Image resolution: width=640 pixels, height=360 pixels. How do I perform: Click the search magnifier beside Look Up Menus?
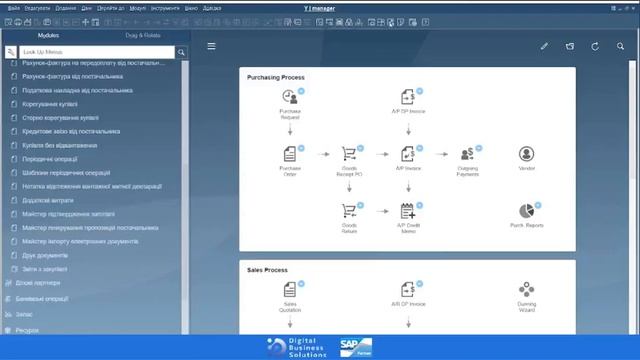tap(181, 52)
